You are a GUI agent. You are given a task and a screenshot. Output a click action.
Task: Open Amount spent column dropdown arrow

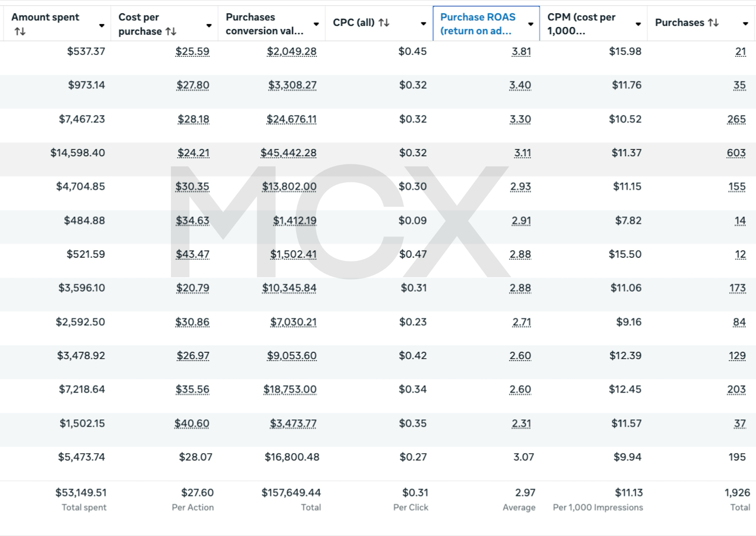tap(102, 26)
